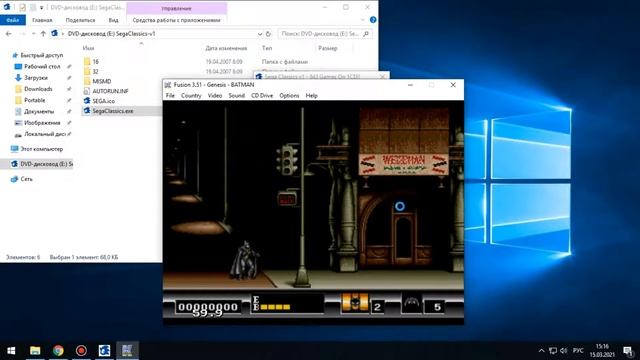Select the Управление contextual tab header

176,8
